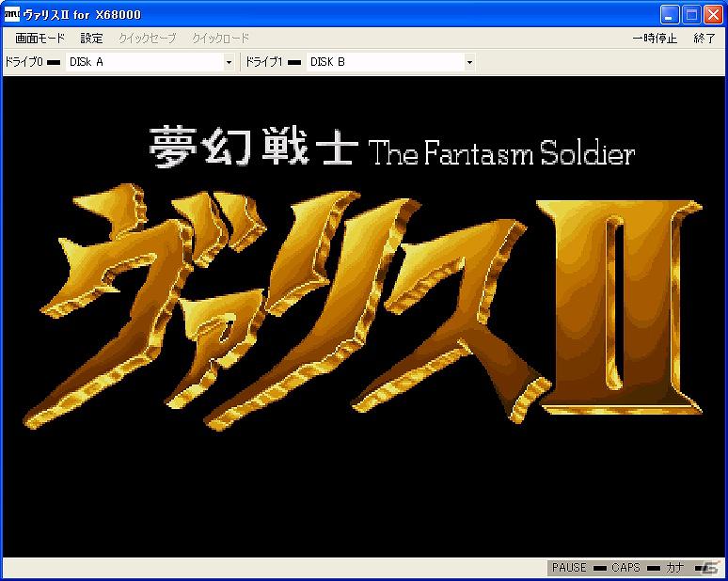
Task: Pause emulation with 一時停止
Action: (655, 38)
